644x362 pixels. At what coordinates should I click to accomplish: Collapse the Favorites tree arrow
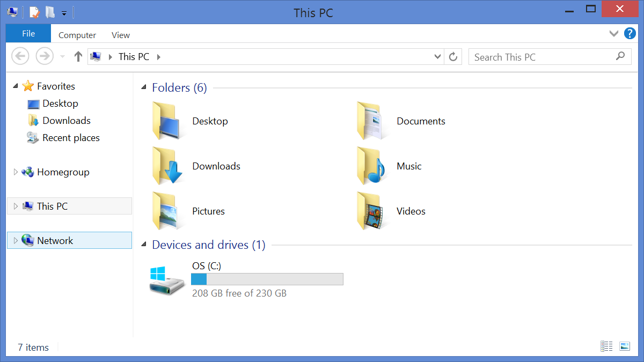[x=15, y=86]
